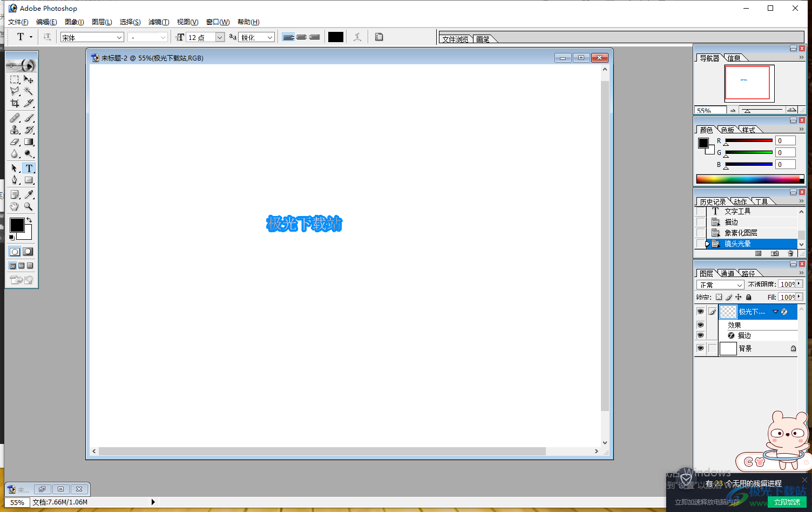The image size is (812, 512).
Task: Hide the 背景 background layer
Action: click(700, 348)
